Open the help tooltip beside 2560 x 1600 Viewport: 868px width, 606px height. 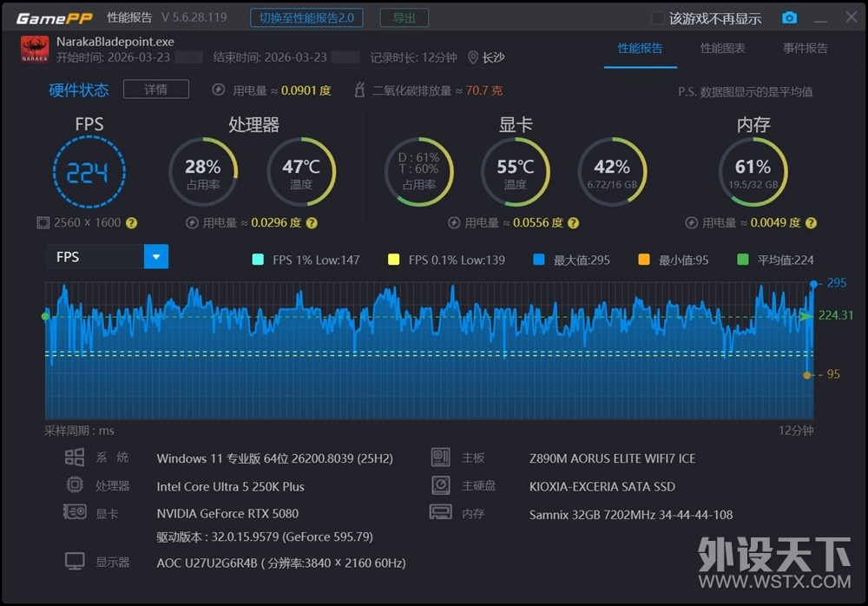click(129, 222)
